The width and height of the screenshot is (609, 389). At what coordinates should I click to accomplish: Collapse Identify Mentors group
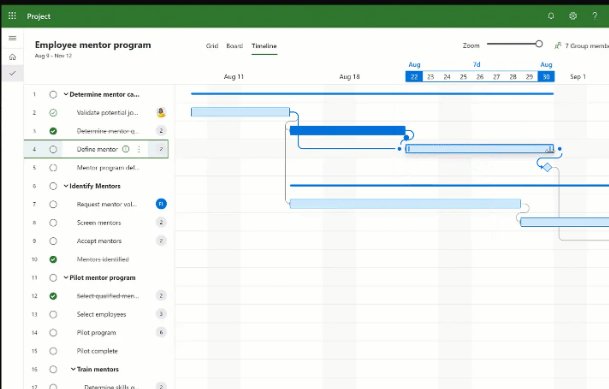(66, 186)
